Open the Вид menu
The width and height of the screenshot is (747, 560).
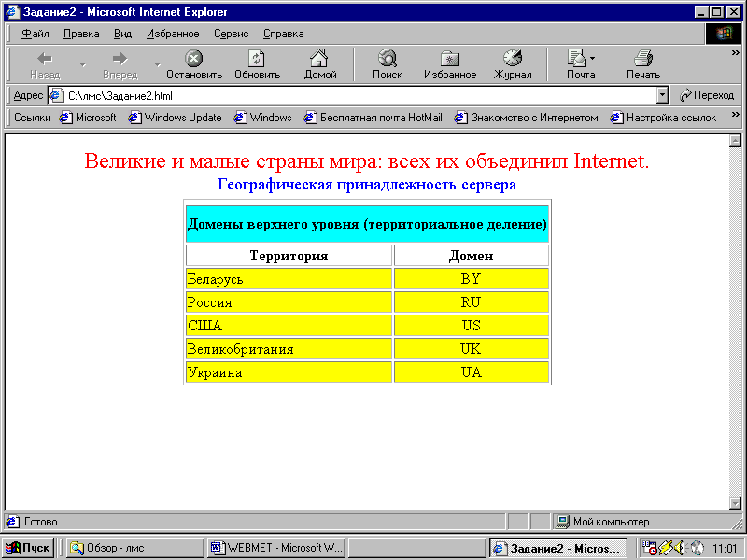[122, 34]
